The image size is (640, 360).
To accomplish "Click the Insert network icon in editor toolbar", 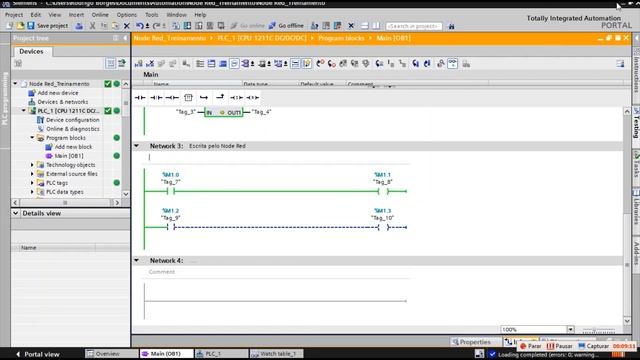I will click(x=139, y=64).
